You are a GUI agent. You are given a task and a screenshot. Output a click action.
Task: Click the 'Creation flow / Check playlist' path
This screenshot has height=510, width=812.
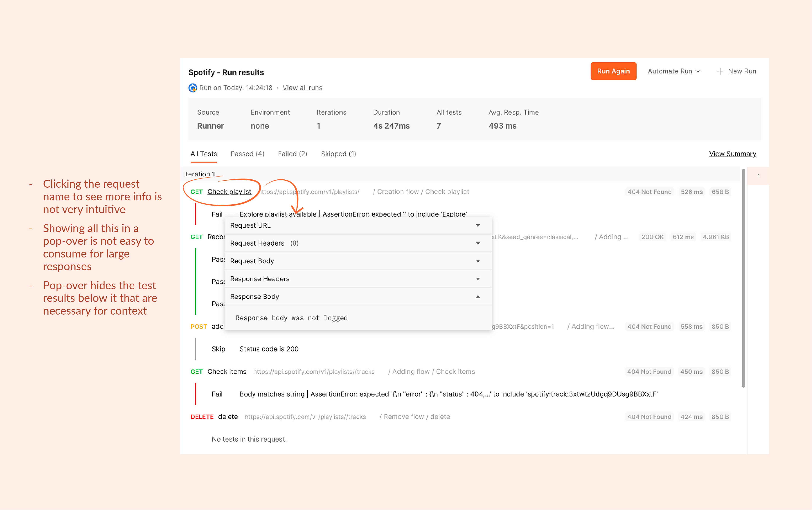[421, 192]
